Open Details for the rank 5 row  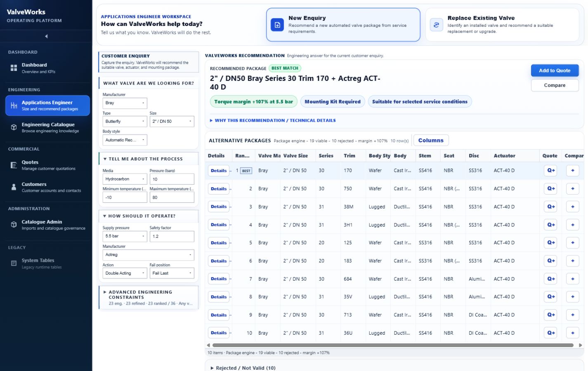[x=219, y=243]
